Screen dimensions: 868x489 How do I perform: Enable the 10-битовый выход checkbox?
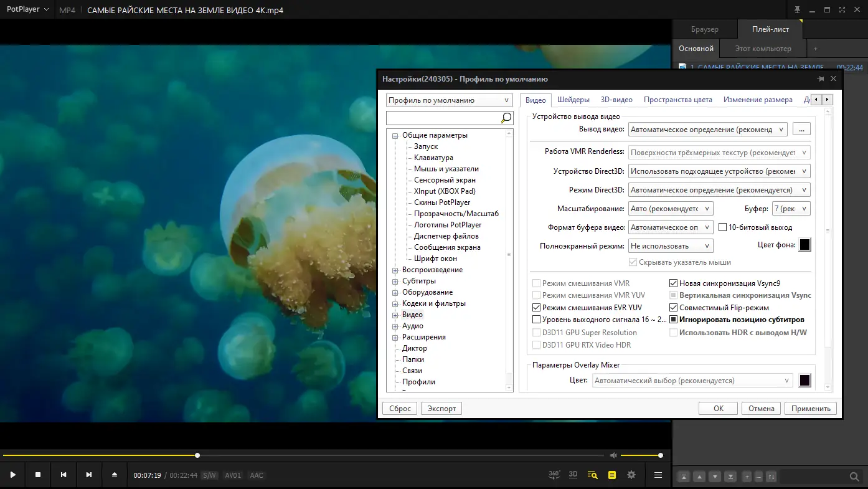click(x=723, y=227)
